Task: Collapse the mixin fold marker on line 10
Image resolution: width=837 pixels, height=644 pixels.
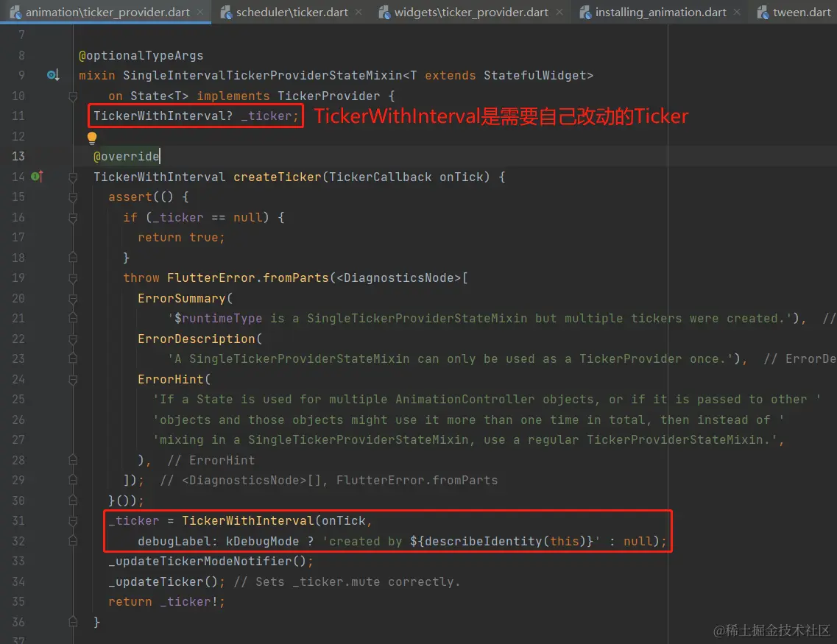Action: click(x=73, y=96)
